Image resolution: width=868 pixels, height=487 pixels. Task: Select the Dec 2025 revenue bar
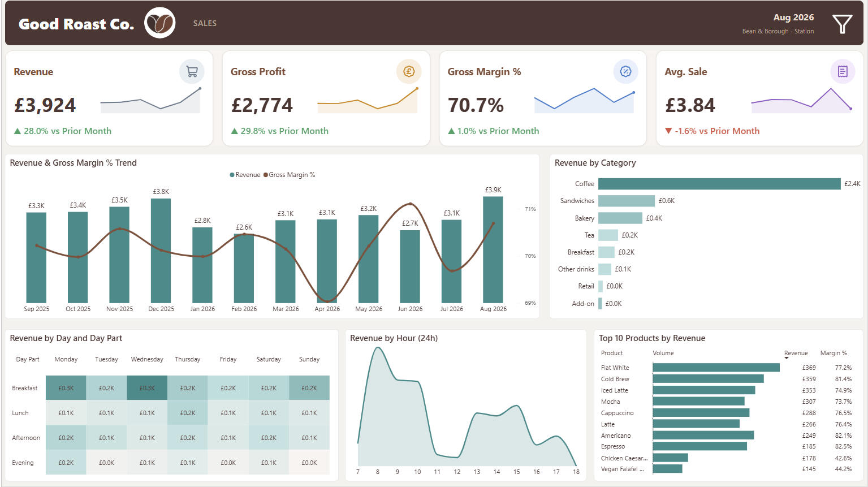[161, 251]
